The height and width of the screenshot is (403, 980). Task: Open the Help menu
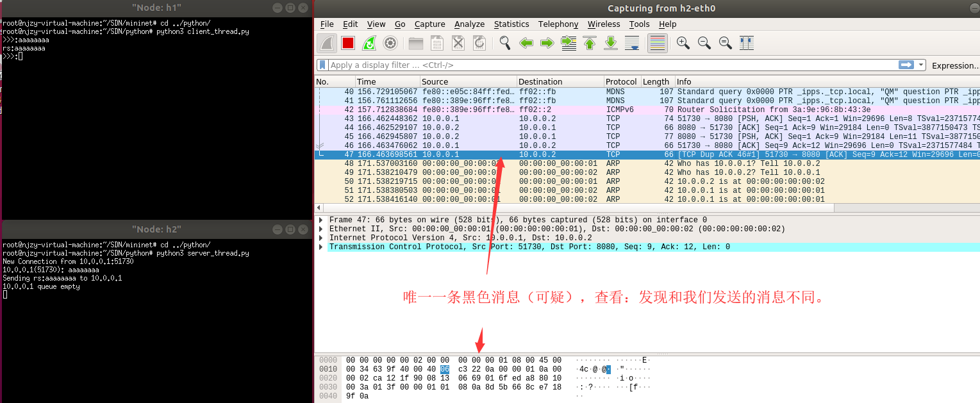[x=667, y=24]
